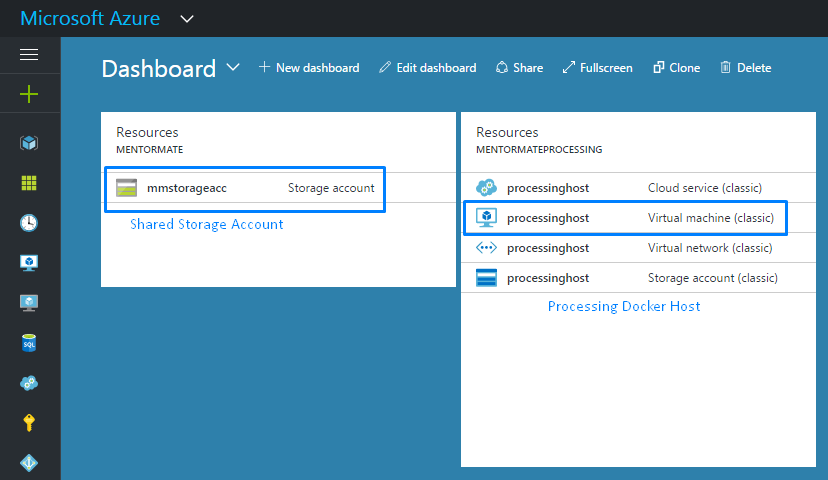Open SQL databases icon in sidebar
Image resolution: width=828 pixels, height=480 pixels.
coord(29,343)
